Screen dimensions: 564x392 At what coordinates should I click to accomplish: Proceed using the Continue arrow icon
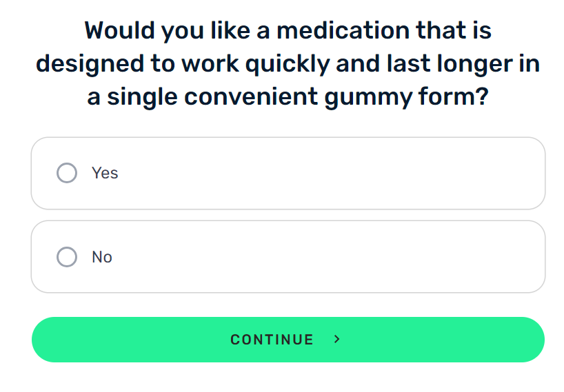point(336,339)
